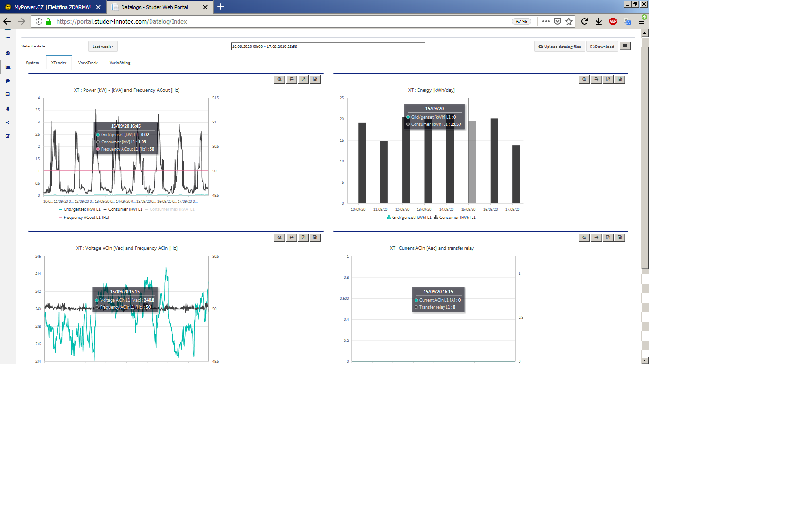Click Upload datalog files button
This screenshot has width=812, height=511.
coord(560,47)
